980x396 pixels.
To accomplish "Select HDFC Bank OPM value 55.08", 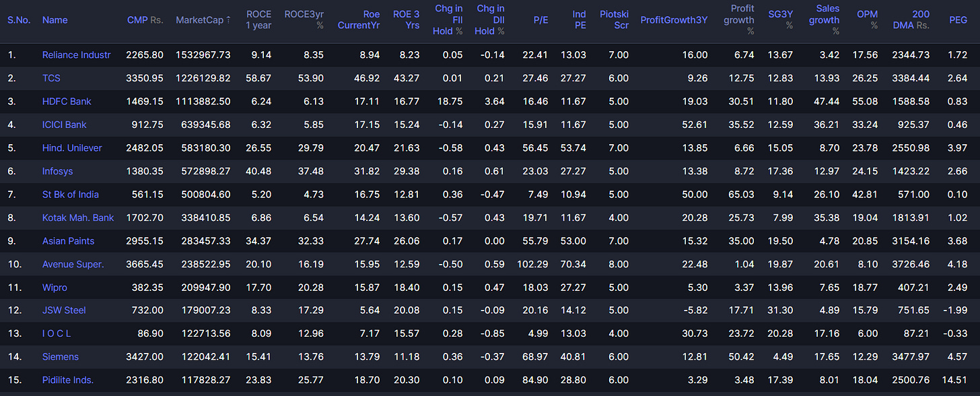I will click(866, 101).
